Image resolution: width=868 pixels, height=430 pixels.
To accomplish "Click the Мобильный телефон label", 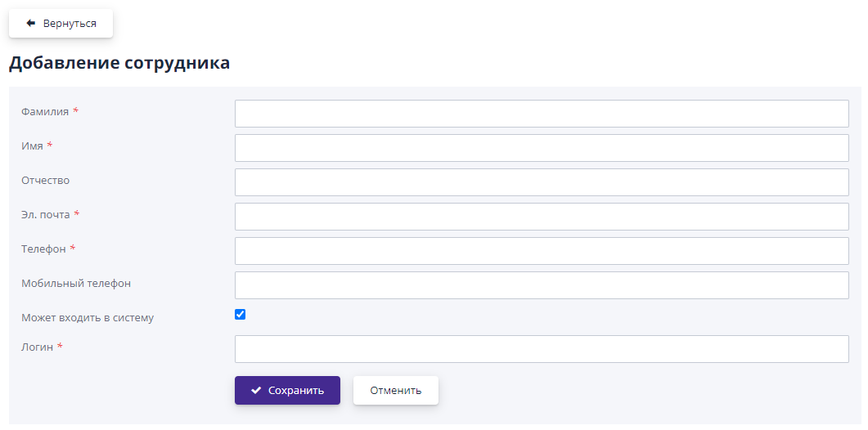I will pos(76,284).
